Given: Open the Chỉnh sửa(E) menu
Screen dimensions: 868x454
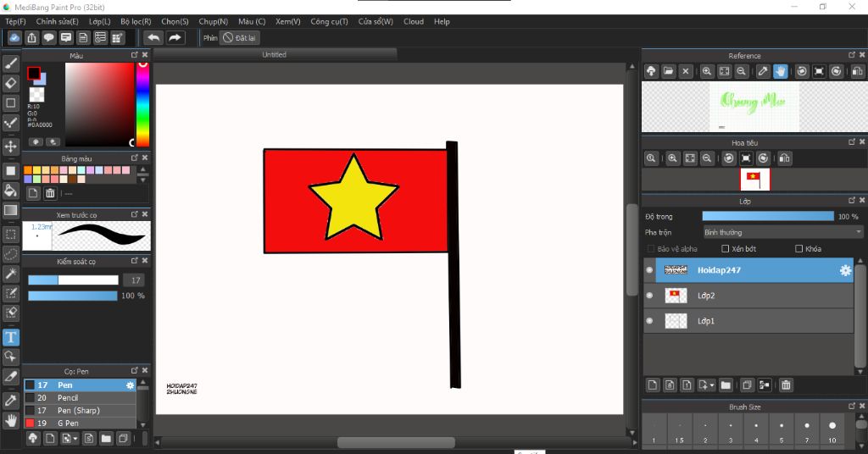Looking at the screenshot, I should point(57,21).
